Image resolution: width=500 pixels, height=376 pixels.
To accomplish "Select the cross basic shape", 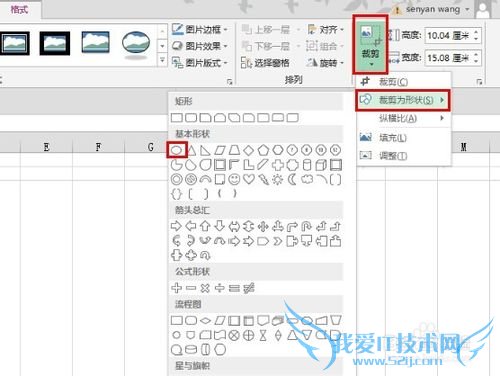I will pos(278,165).
